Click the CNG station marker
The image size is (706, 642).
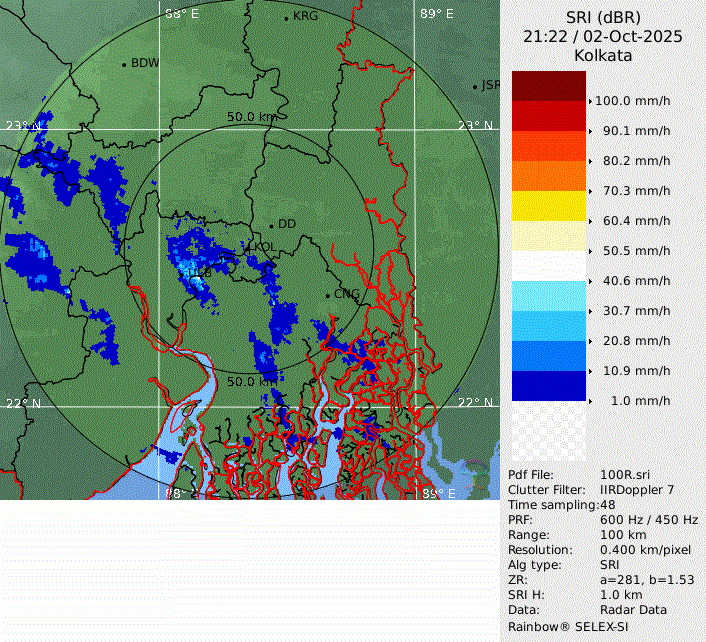tap(327, 294)
